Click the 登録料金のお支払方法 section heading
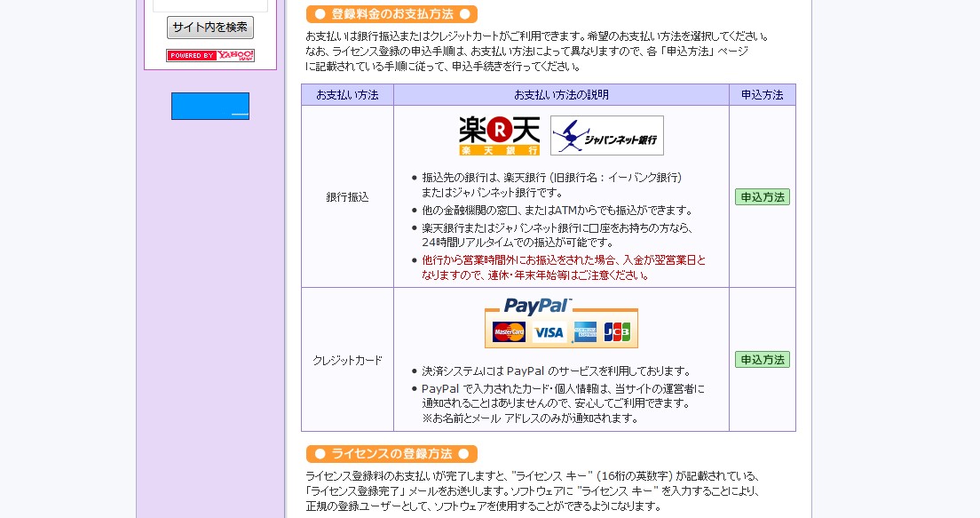This screenshot has height=518, width=980. pyautogui.click(x=391, y=13)
